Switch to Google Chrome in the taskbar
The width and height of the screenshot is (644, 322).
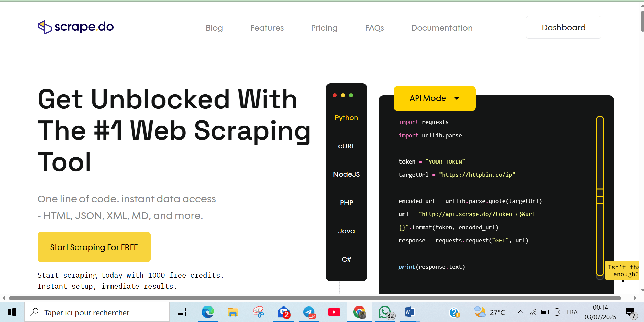tap(359, 312)
